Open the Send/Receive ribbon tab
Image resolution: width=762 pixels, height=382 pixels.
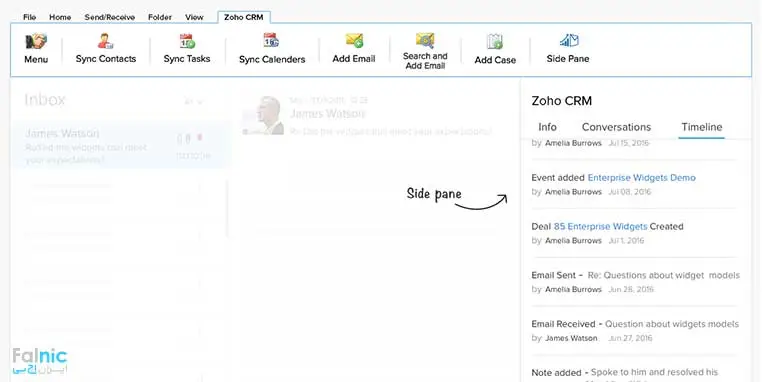pos(110,17)
